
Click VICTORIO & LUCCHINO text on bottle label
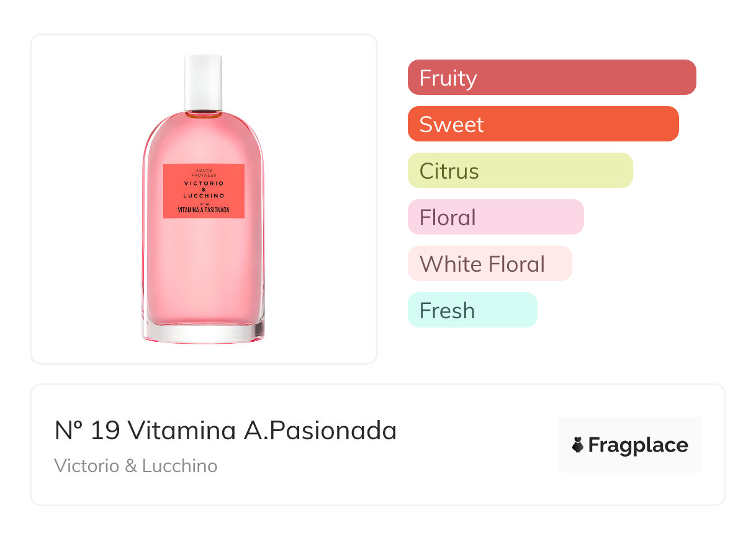[204, 190]
